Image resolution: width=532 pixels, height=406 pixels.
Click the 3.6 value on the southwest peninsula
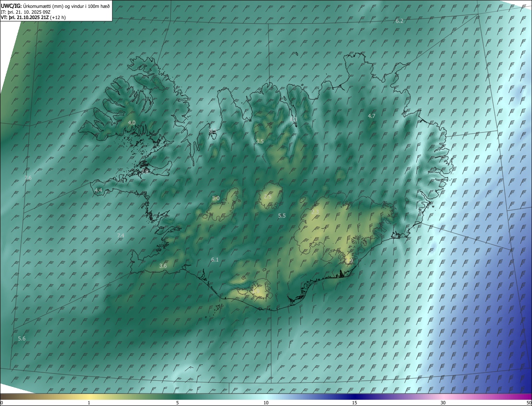[x=163, y=266]
